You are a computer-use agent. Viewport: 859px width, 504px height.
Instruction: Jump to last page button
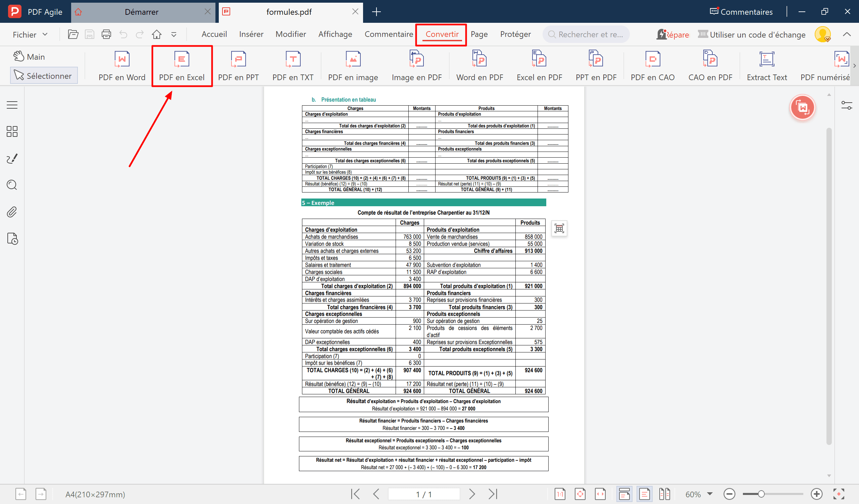tap(493, 494)
